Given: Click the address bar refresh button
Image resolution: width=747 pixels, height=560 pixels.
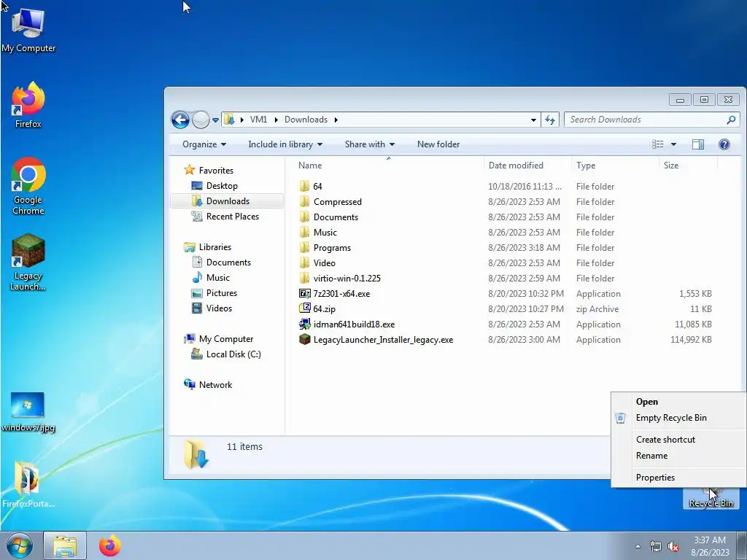Looking at the screenshot, I should click(x=550, y=120).
